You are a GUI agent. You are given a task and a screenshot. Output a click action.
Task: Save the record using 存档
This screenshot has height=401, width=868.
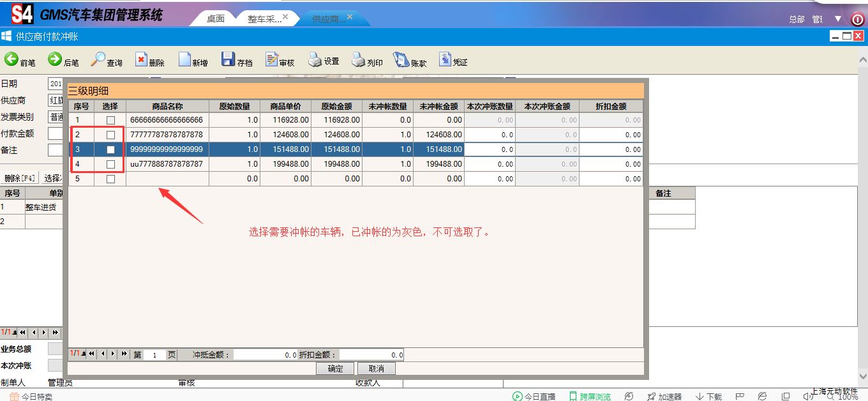[228, 60]
